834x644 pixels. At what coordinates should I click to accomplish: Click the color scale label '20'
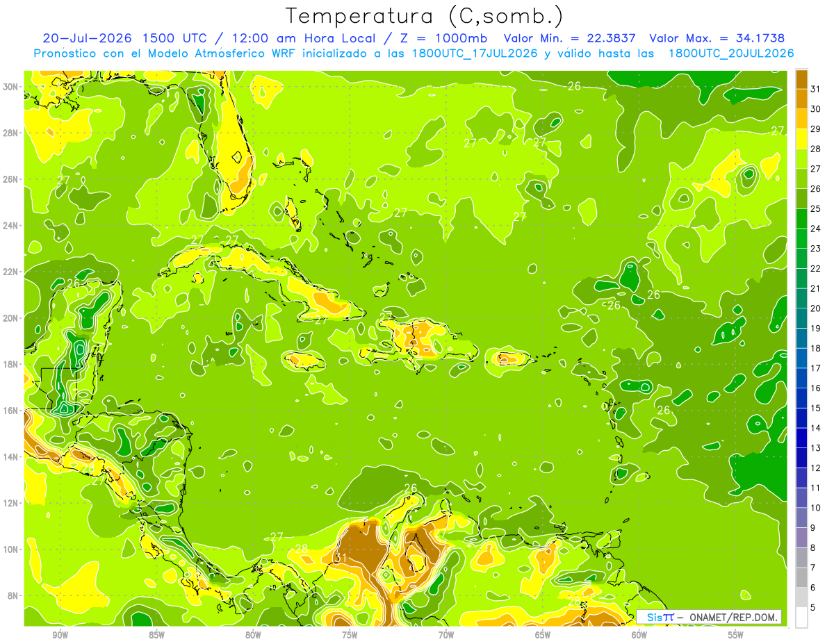click(x=816, y=308)
